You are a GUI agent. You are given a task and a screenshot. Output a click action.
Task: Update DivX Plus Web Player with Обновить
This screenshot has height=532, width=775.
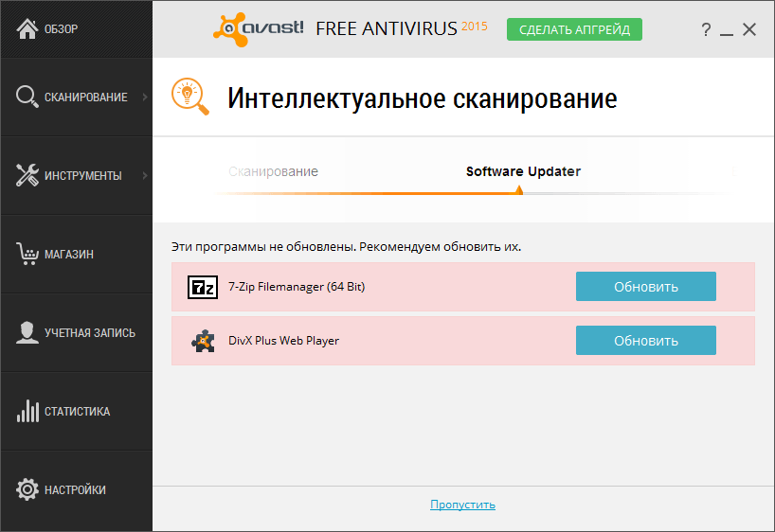(x=646, y=341)
